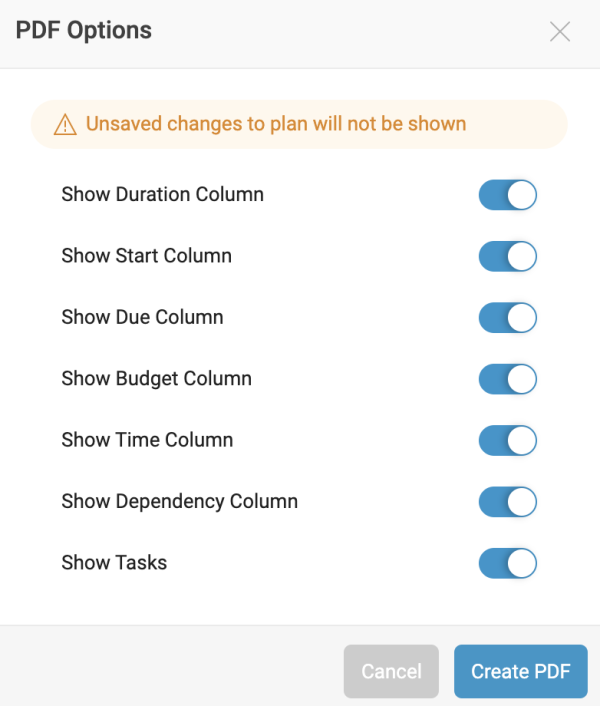The width and height of the screenshot is (600, 706).
Task: Click the "PDF Options" dialog title
Action: point(84,30)
